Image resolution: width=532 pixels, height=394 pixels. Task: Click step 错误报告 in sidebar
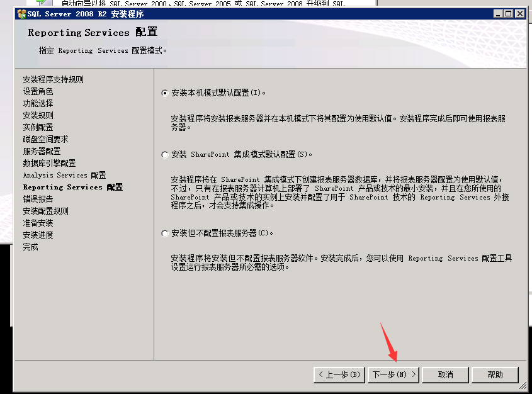click(x=38, y=199)
